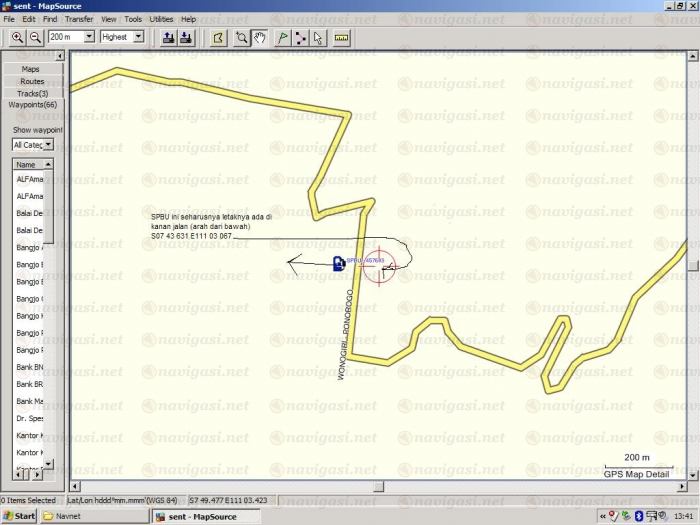Choose the arrow Selection tool

click(318, 37)
